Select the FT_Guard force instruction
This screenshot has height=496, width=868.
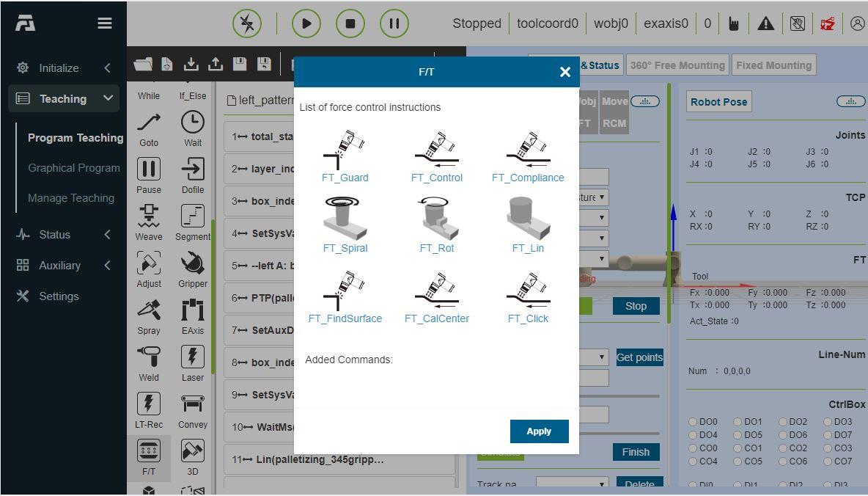pos(345,153)
